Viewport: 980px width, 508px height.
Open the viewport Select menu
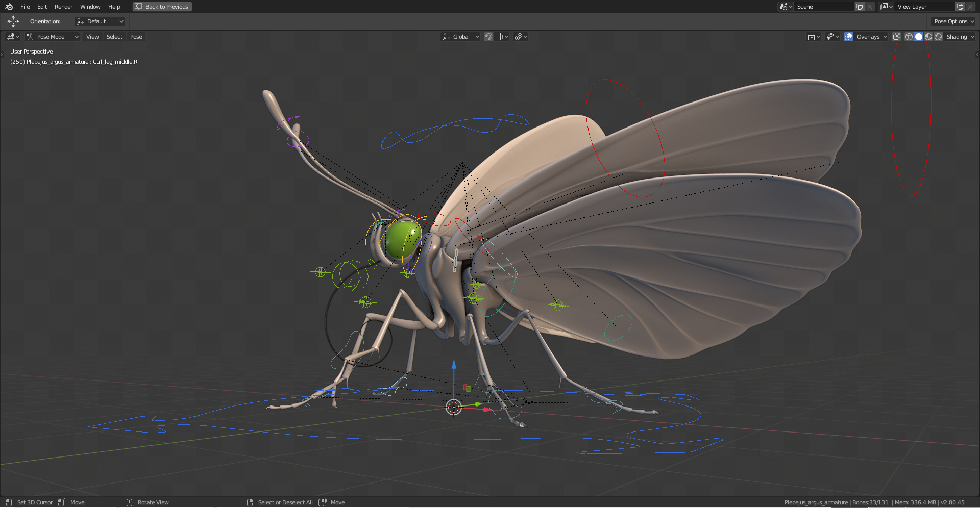[x=114, y=37]
